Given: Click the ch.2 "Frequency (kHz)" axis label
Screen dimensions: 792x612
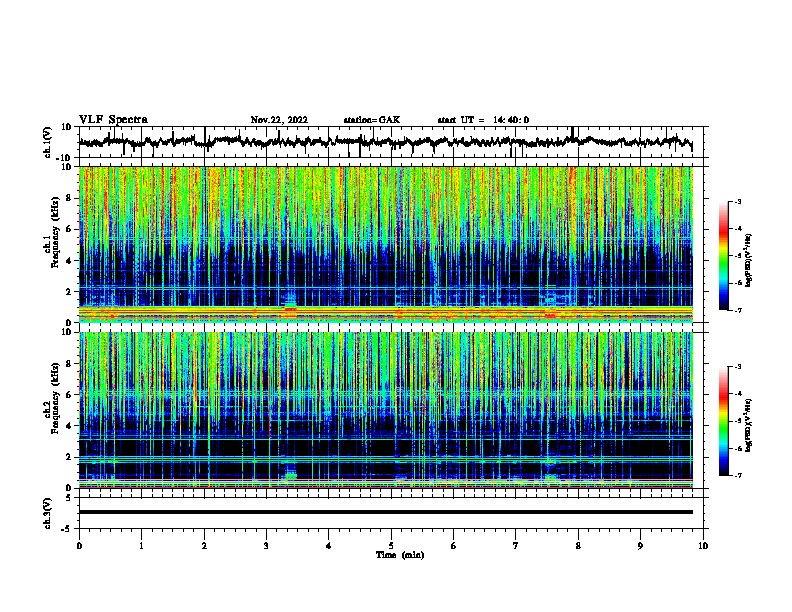Looking at the screenshot, I should click(55, 398).
